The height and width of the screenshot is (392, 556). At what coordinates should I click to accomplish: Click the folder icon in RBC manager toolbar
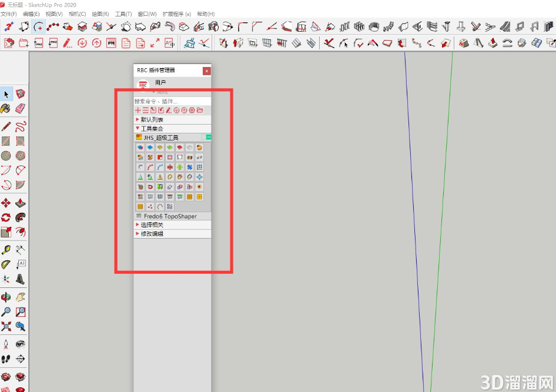tap(200, 110)
